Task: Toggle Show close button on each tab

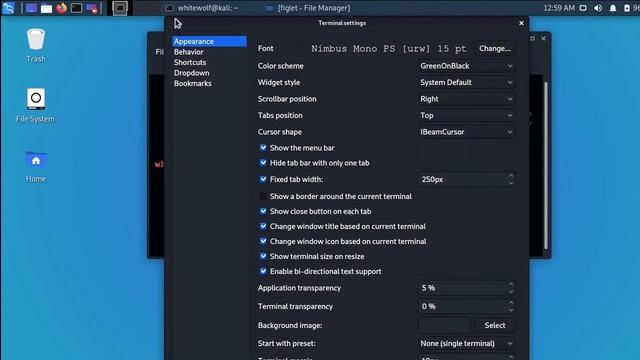Action: (263, 211)
